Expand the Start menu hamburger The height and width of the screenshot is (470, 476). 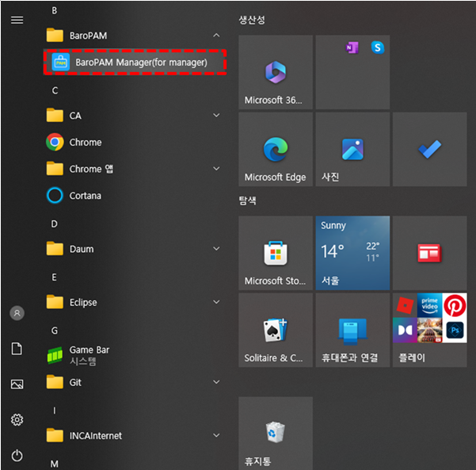(x=17, y=20)
